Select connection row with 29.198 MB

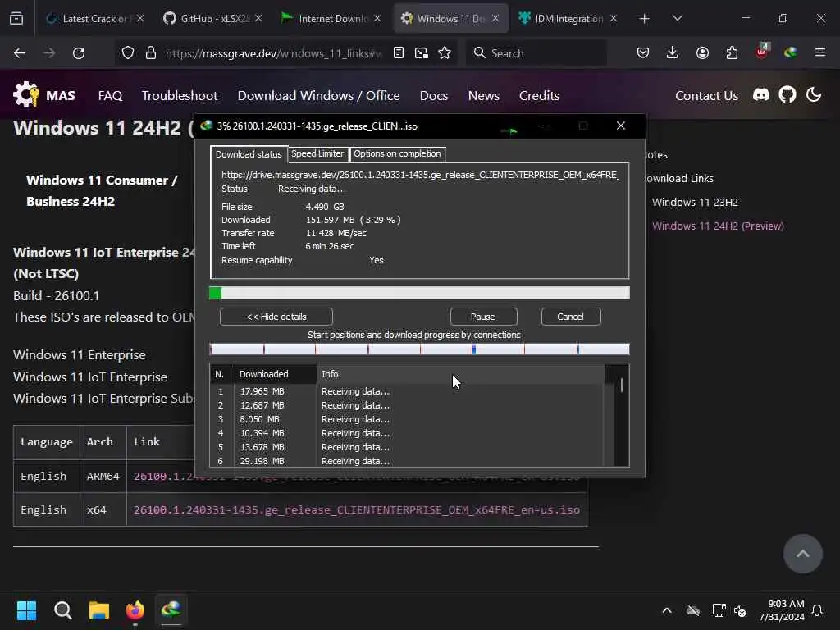point(407,461)
